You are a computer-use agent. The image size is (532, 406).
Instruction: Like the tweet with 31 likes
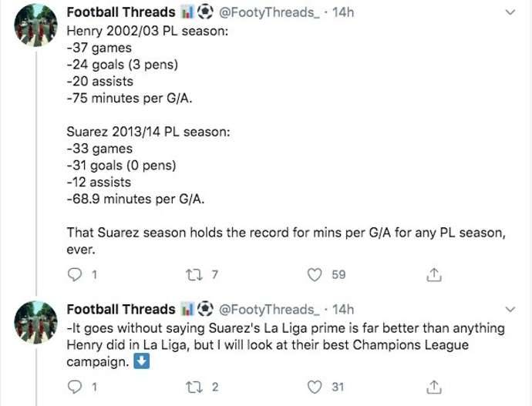[315, 387]
